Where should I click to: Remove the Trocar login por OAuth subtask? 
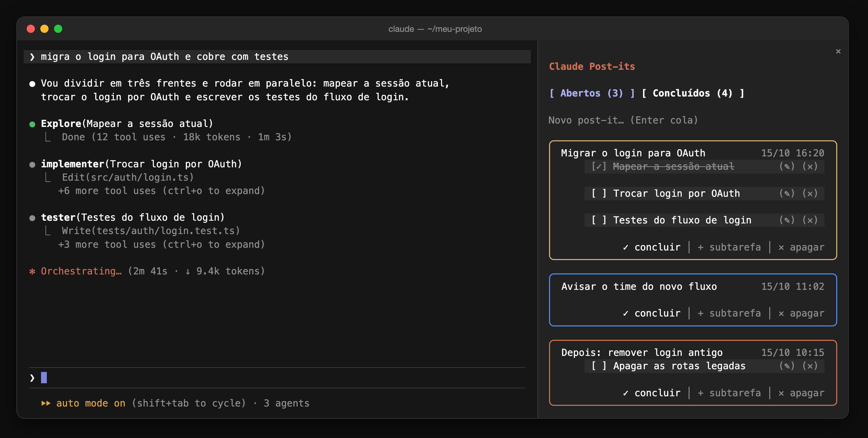[x=810, y=193]
